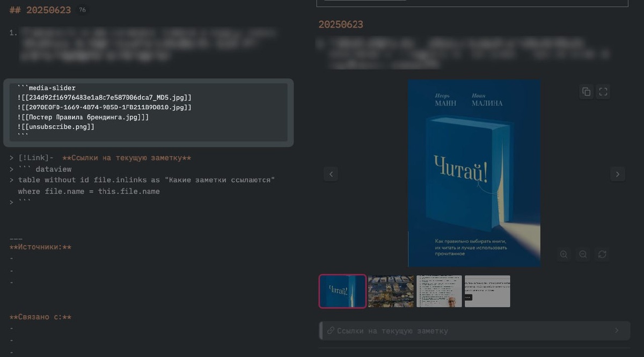The height and width of the screenshot is (357, 644).
Task: Zoom in on the book cover image
Action: pos(563,254)
